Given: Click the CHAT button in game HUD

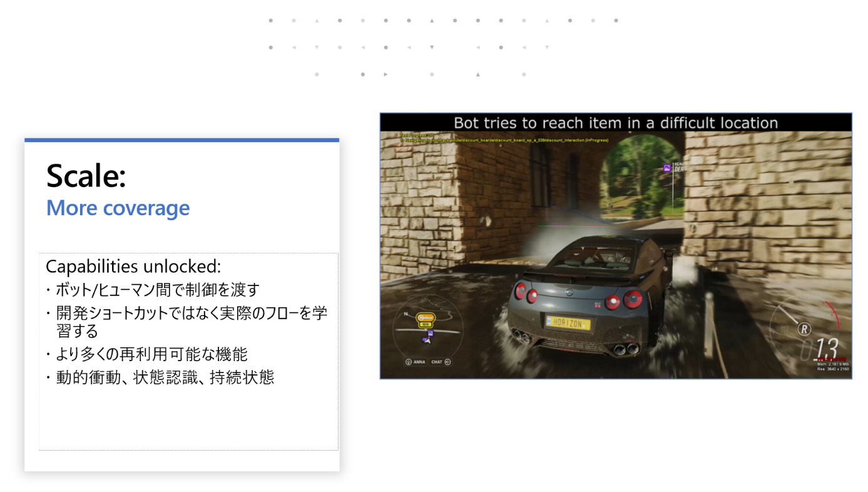Looking at the screenshot, I should click(x=441, y=362).
